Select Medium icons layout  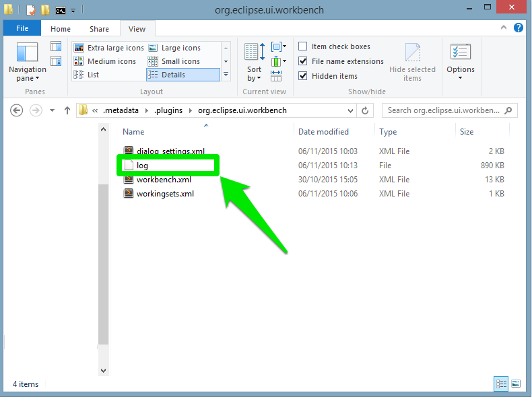pyautogui.click(x=105, y=61)
